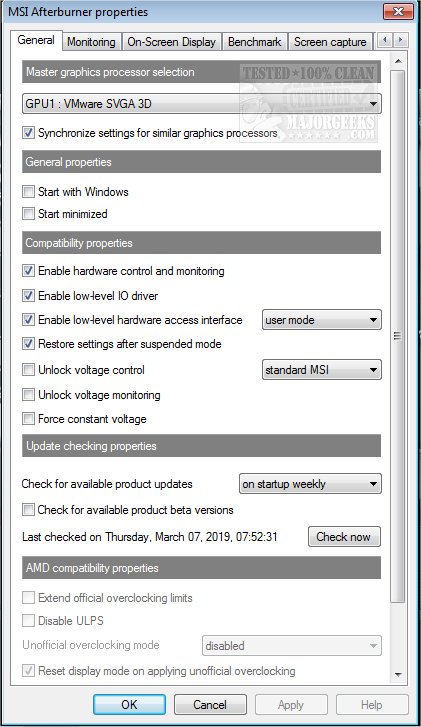This screenshot has width=421, height=727.
Task: Open the On-Screen Display tab
Action: click(172, 42)
